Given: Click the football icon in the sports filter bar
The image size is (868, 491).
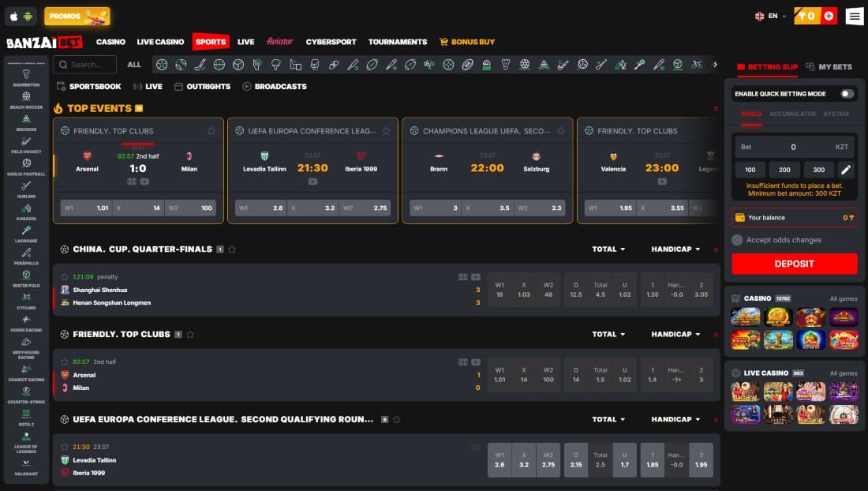Looking at the screenshot, I should click(162, 65).
